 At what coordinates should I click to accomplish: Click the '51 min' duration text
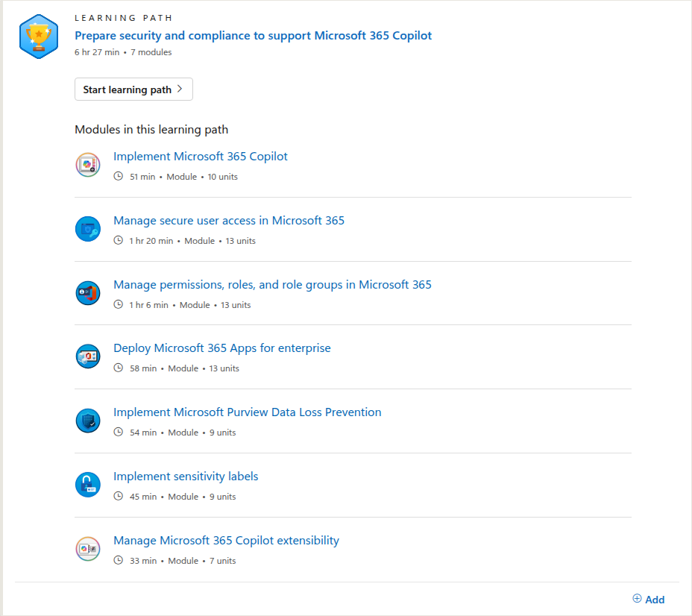coord(142,177)
